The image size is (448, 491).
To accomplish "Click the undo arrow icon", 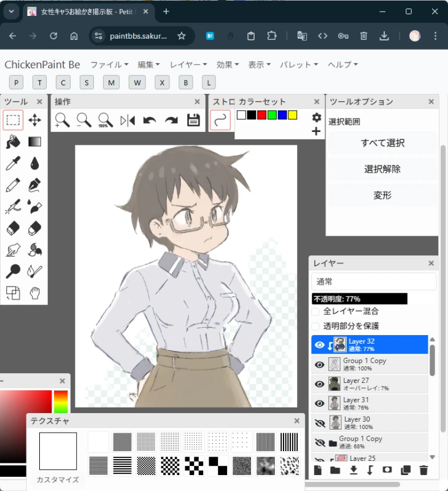I will point(149,120).
